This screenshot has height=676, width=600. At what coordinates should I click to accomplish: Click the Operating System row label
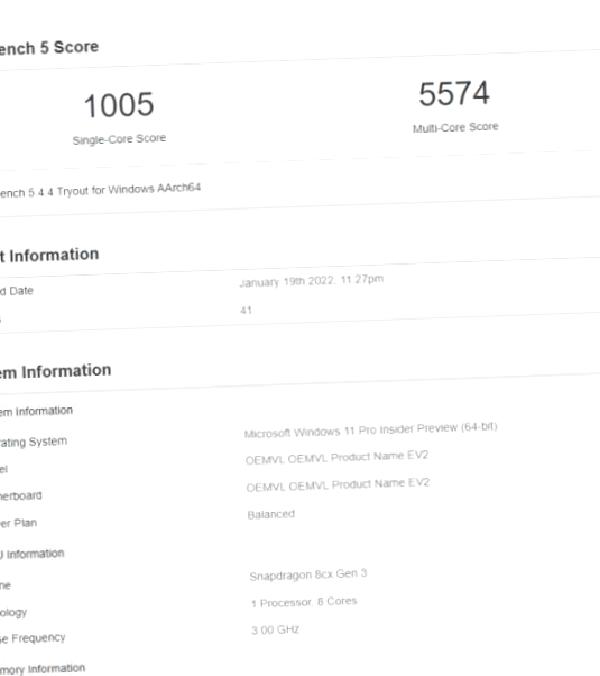pos(33,441)
